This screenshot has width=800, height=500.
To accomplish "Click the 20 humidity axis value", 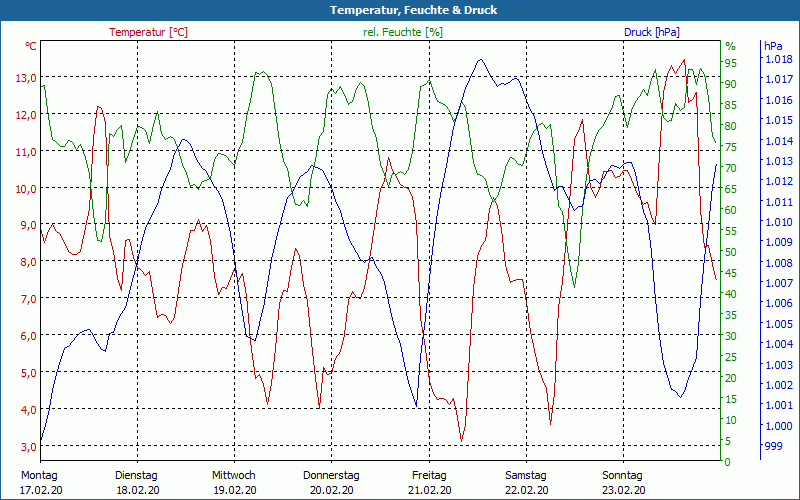I will (731, 378).
